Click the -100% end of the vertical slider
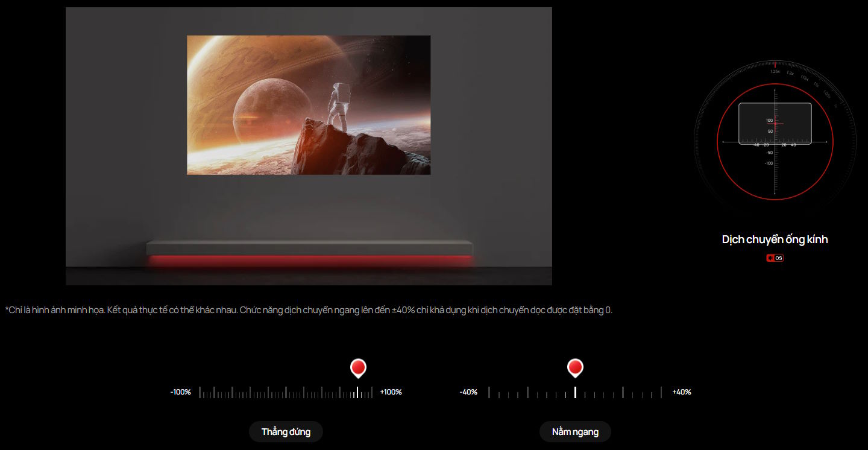Image resolution: width=868 pixels, height=450 pixels. point(180,392)
